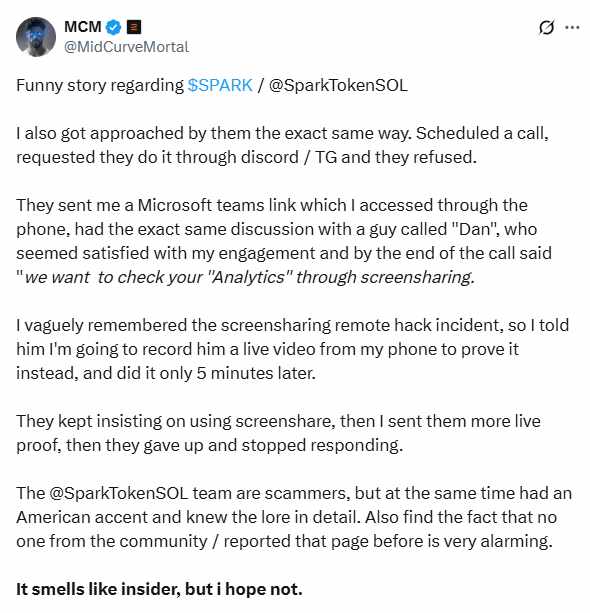
Task: Open the @MidCurveMortal handle link
Action: [x=126, y=47]
